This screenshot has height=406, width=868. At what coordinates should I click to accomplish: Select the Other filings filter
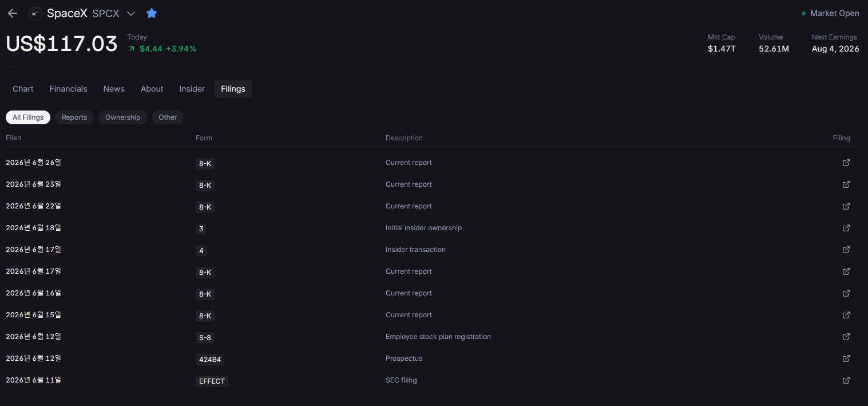point(168,117)
